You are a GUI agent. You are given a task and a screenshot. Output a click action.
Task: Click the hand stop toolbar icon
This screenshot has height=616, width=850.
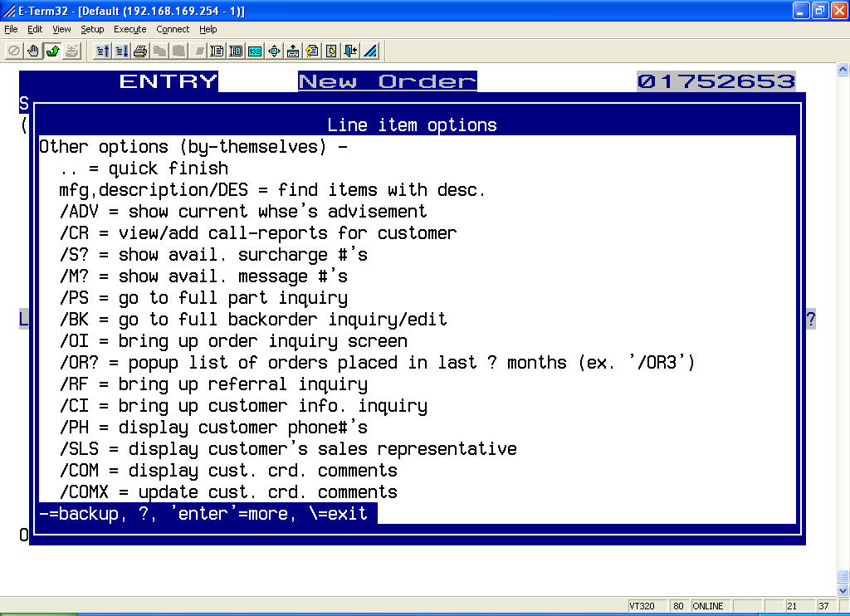pyautogui.click(x=33, y=51)
